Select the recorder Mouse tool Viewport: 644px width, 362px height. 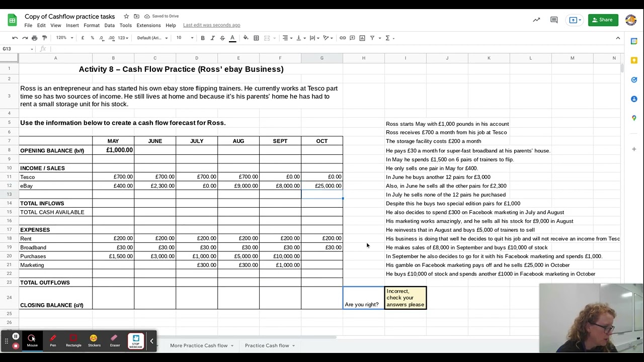32,340
